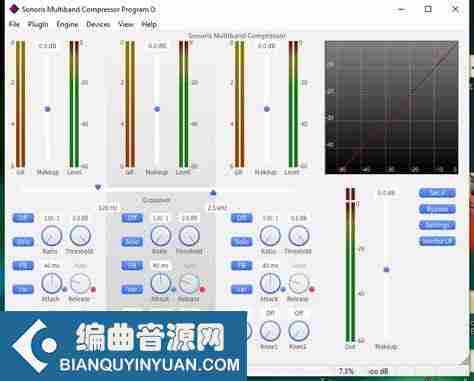
Task: Toggle the high band third blue button
Action: tap(242, 266)
